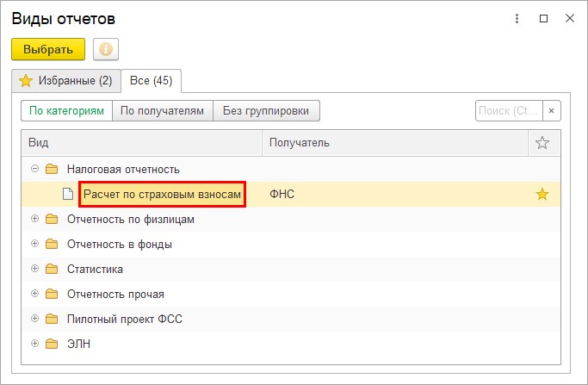
Task: Click the star column header icon
Action: (542, 143)
